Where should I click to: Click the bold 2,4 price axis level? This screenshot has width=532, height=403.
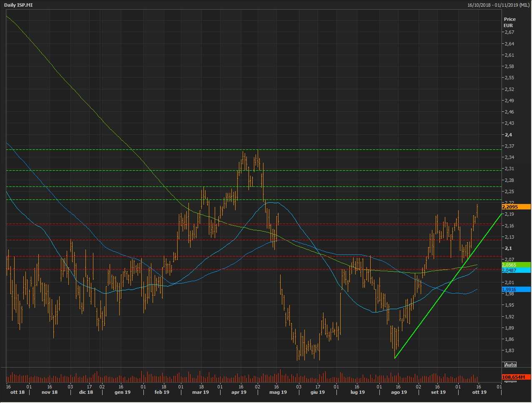tap(508, 135)
